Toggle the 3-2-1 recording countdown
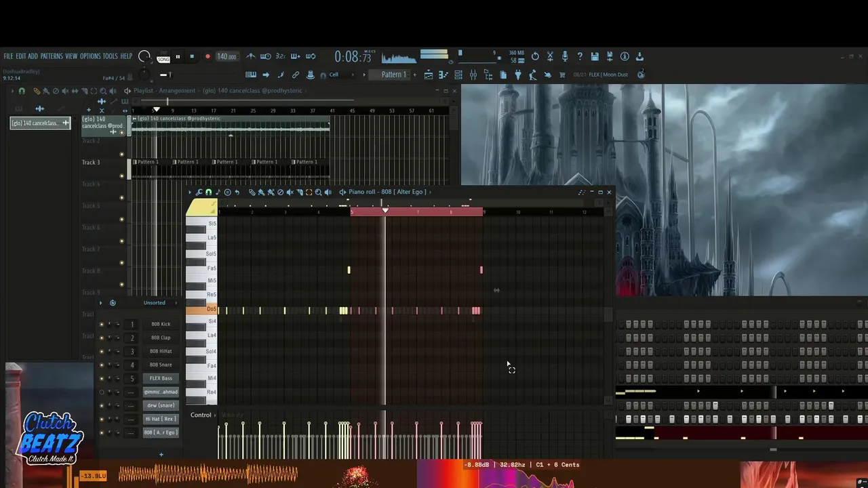This screenshot has width=868, height=488. click(281, 56)
